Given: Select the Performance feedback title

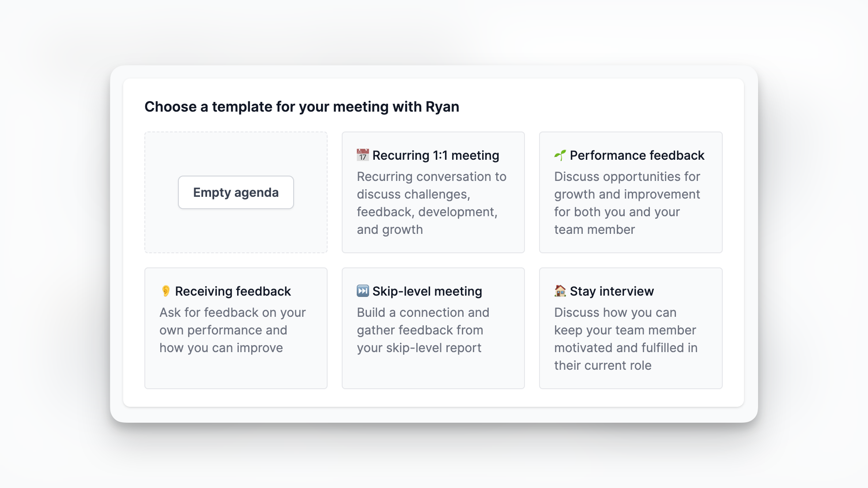Looking at the screenshot, I should [x=637, y=155].
